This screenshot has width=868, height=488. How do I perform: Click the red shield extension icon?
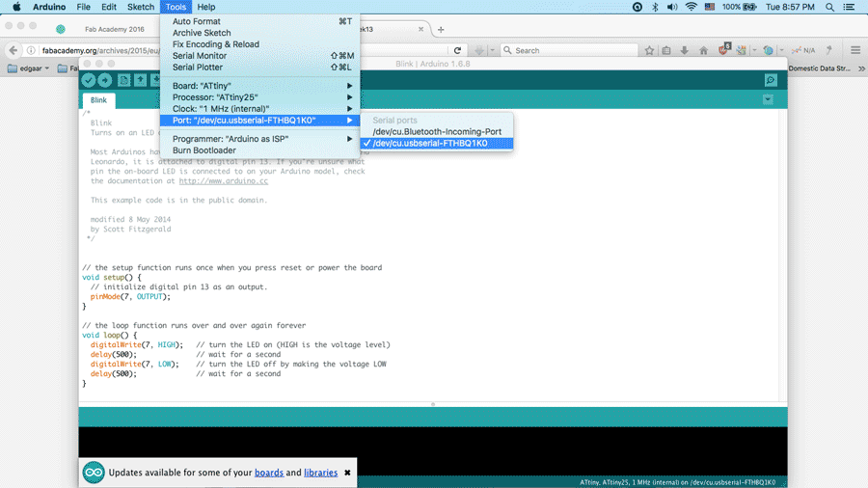[723, 50]
